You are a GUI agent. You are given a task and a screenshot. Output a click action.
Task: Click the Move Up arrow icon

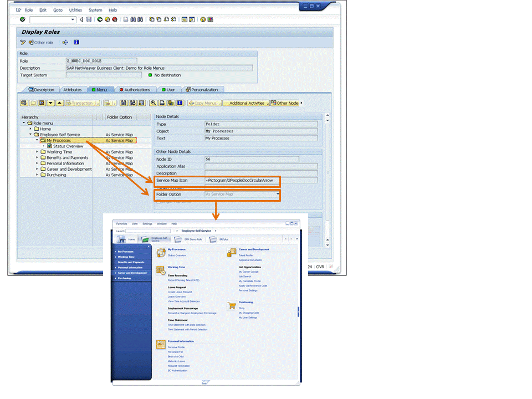(59, 103)
